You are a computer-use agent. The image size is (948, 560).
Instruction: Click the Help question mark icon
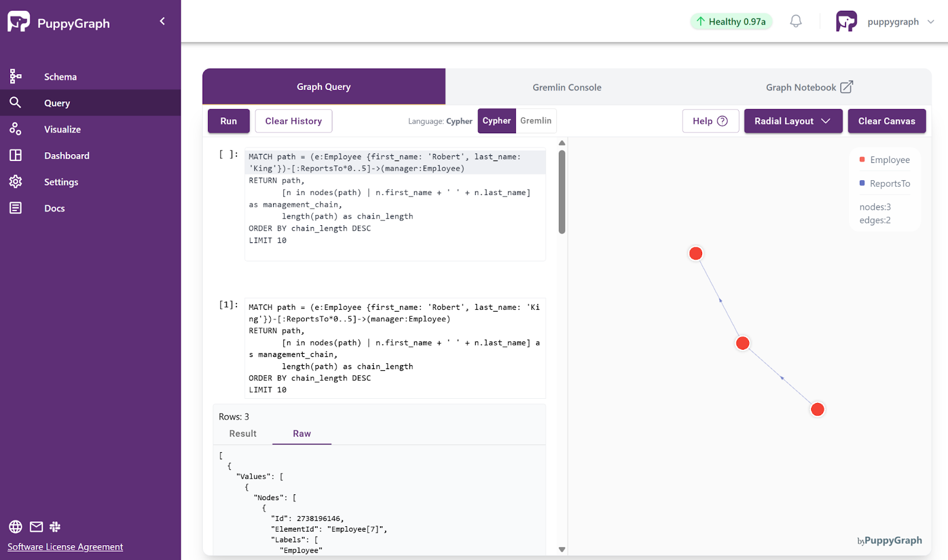(722, 121)
